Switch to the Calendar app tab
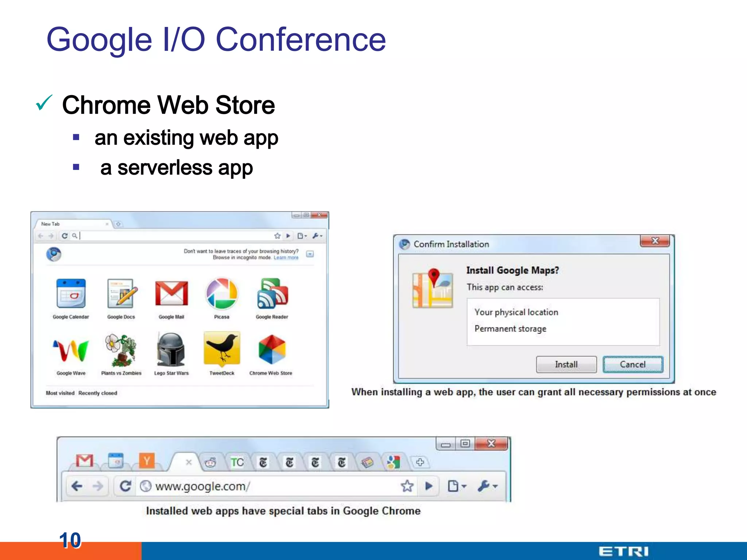 [x=116, y=461]
